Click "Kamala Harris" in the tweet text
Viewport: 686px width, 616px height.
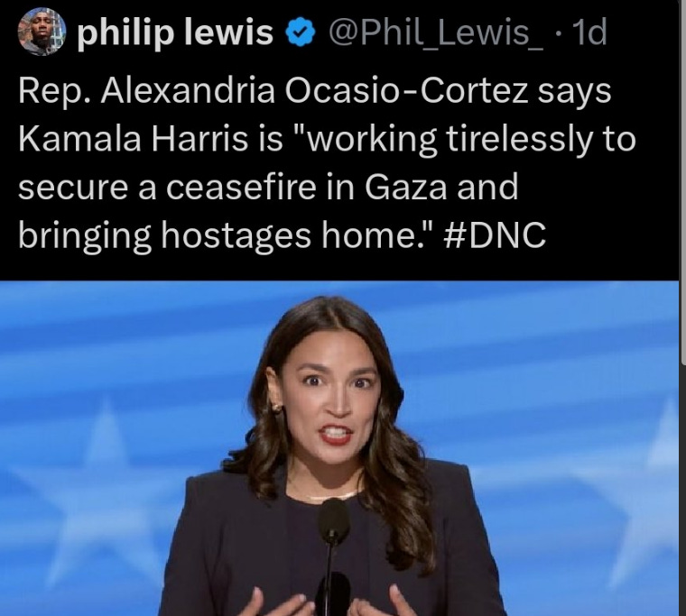coord(133,139)
